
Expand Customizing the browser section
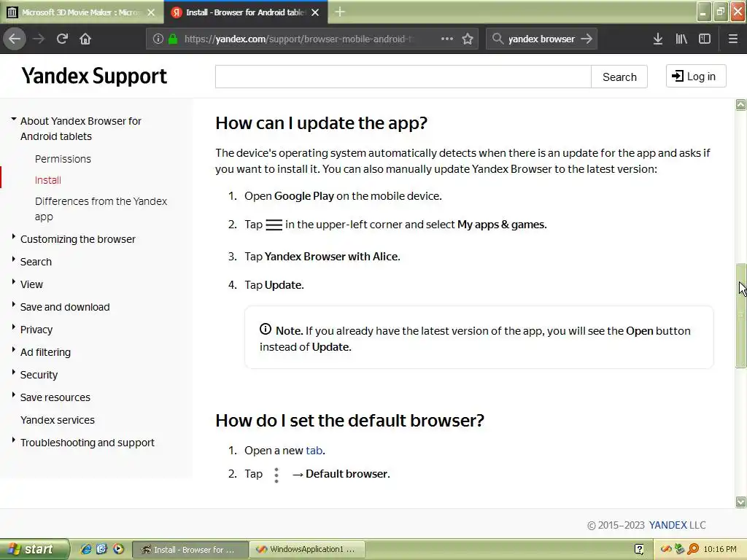pyautogui.click(x=77, y=239)
